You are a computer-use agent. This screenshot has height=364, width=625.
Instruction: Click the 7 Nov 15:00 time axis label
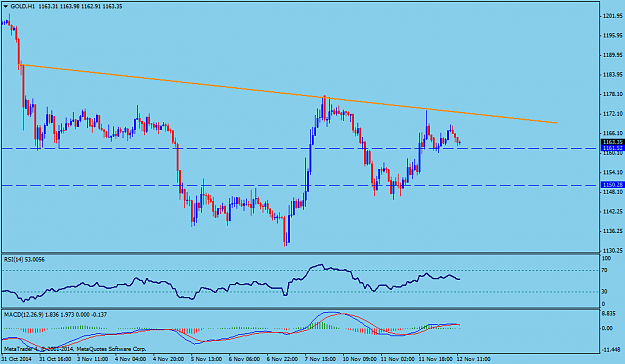pyautogui.click(x=320, y=359)
